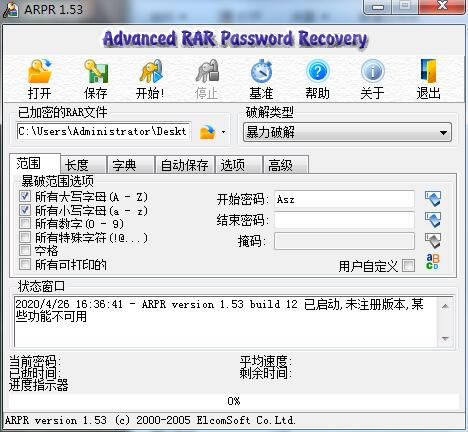Click the status window down arrow
Screen dimensions: 468x432
[x=445, y=339]
